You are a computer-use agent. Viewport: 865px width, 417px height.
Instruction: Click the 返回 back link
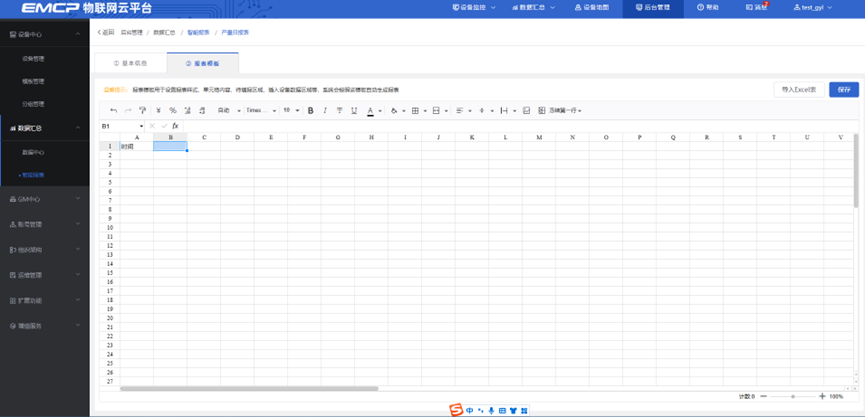point(106,33)
